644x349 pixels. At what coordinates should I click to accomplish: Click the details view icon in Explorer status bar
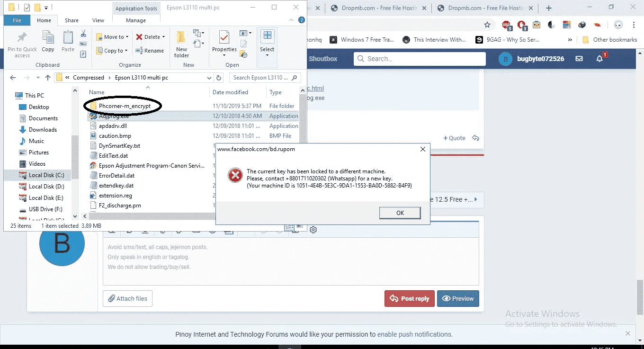pyautogui.click(x=289, y=228)
